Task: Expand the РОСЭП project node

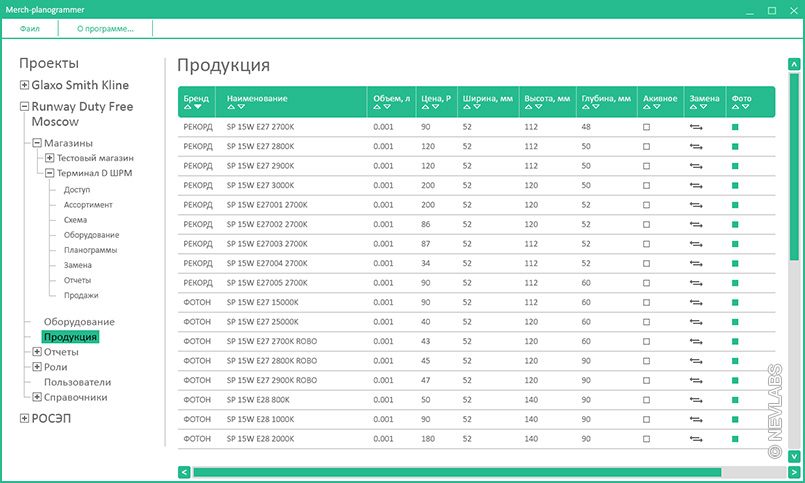Action: point(24,419)
